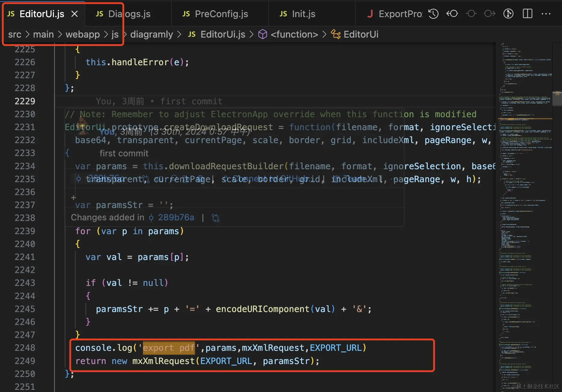Open the diagramly breadcrumb segment

(152, 34)
